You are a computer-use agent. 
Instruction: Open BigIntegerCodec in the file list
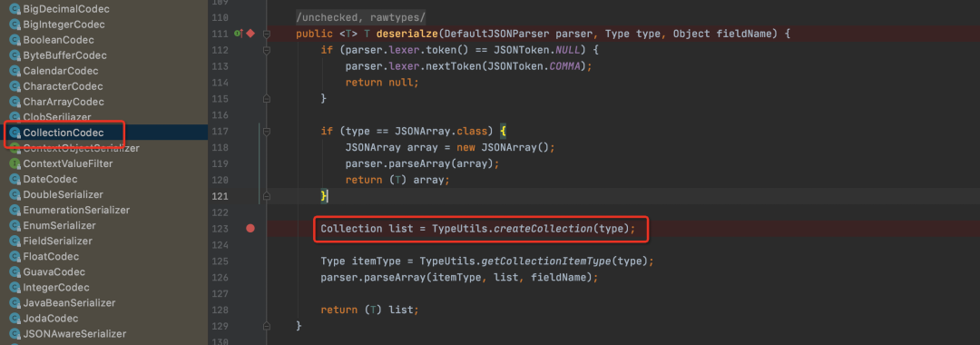click(64, 25)
